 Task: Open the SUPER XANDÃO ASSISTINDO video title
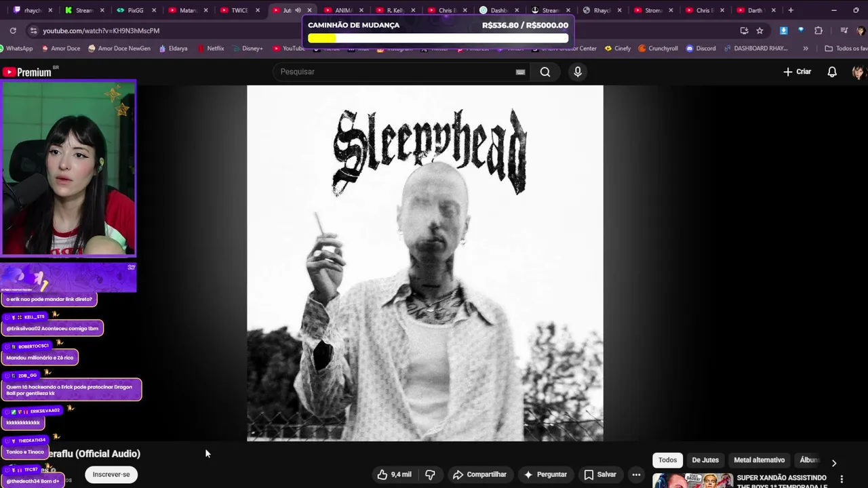(x=782, y=481)
